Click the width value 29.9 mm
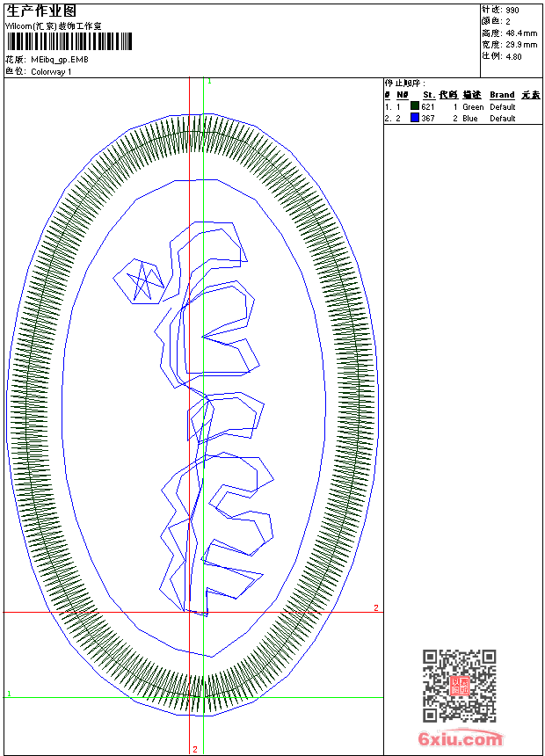545x756 pixels. [x=521, y=45]
